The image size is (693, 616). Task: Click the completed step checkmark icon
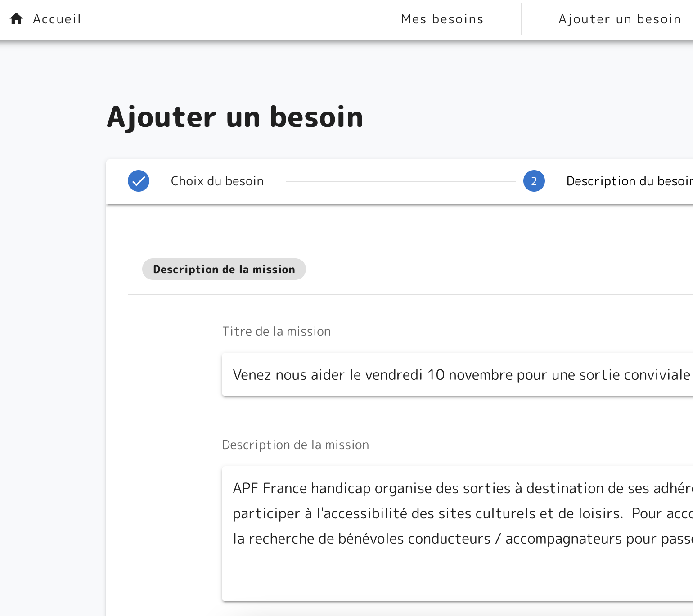139,181
